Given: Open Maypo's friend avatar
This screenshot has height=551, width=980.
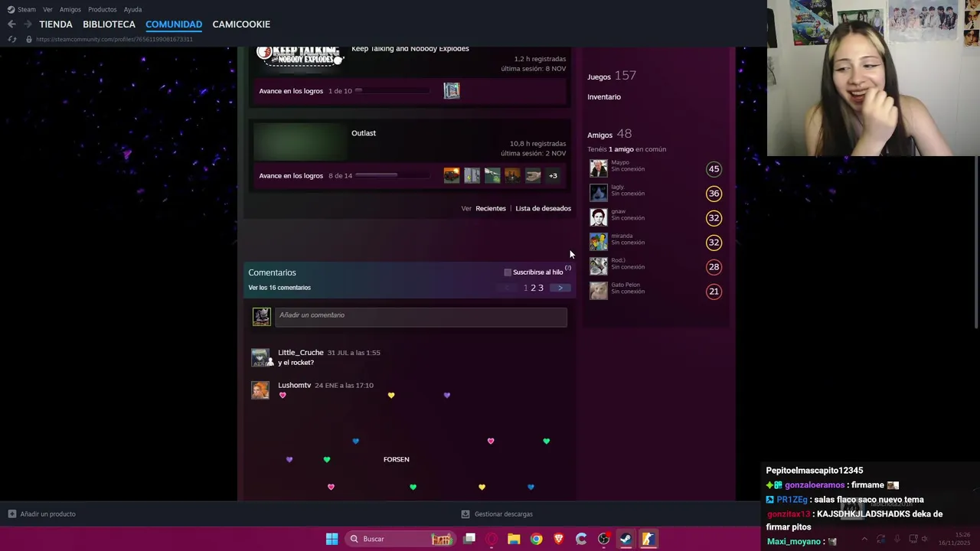Looking at the screenshot, I should coord(599,168).
